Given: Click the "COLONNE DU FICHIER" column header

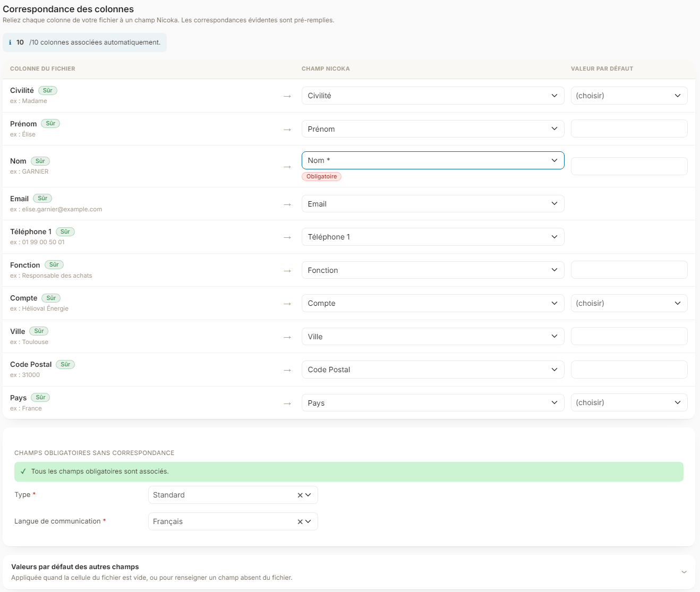Looking at the screenshot, I should point(42,68).
